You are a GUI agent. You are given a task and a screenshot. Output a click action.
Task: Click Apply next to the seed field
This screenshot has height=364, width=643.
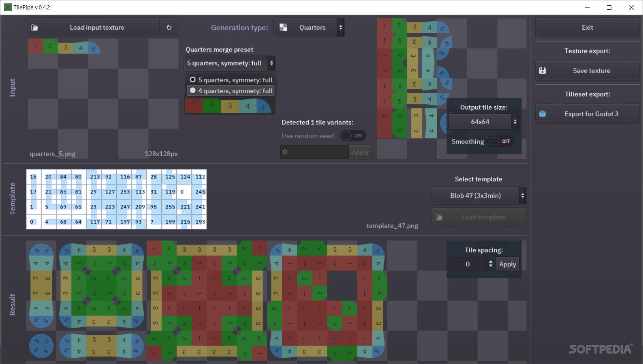(360, 152)
